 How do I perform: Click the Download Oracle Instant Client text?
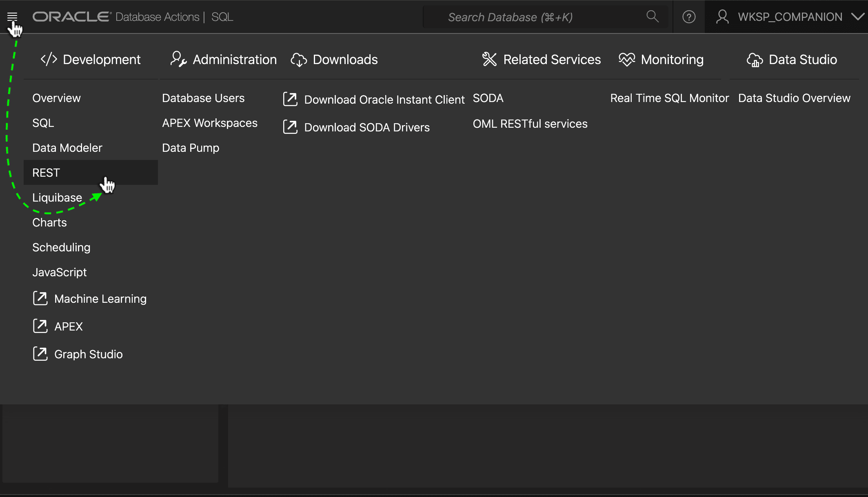point(384,100)
